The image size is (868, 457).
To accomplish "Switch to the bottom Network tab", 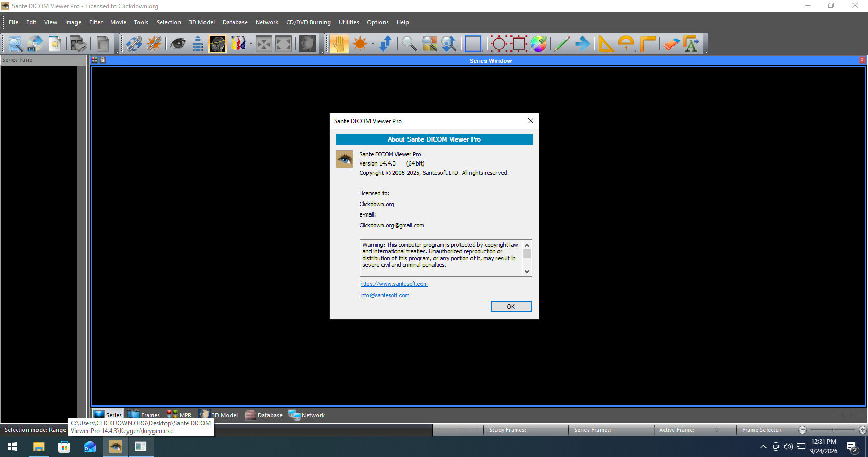I will pyautogui.click(x=307, y=415).
